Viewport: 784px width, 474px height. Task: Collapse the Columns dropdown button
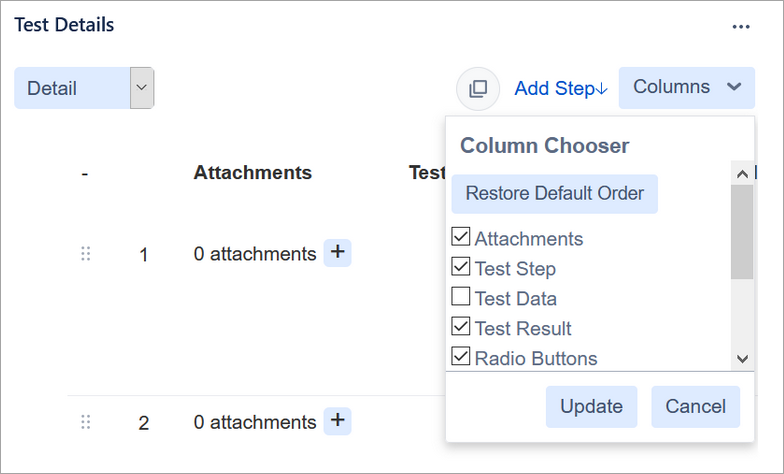click(x=687, y=88)
